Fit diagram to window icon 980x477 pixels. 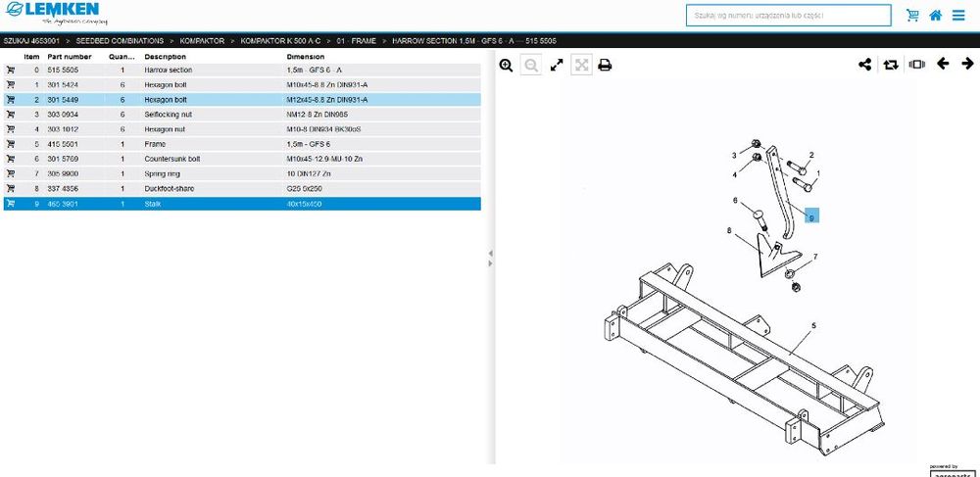(581, 65)
